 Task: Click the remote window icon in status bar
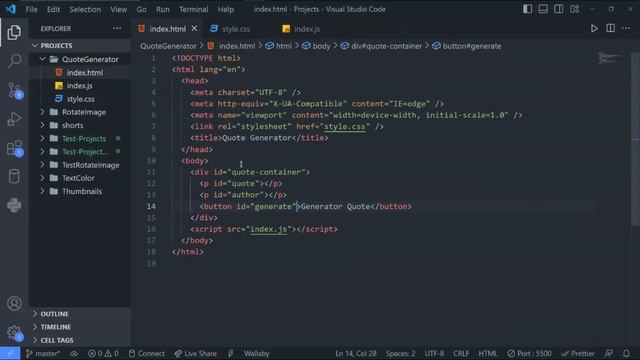click(x=10, y=353)
